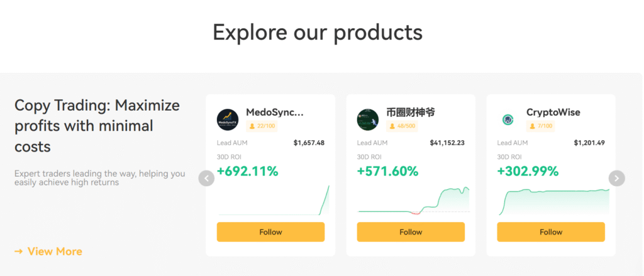This screenshot has width=644, height=276.
Task: Click the +692.11% 30D ROI value
Action: click(247, 171)
